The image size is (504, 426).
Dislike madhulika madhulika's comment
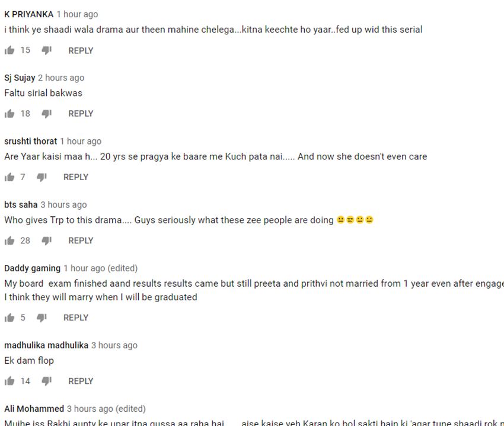pos(46,381)
